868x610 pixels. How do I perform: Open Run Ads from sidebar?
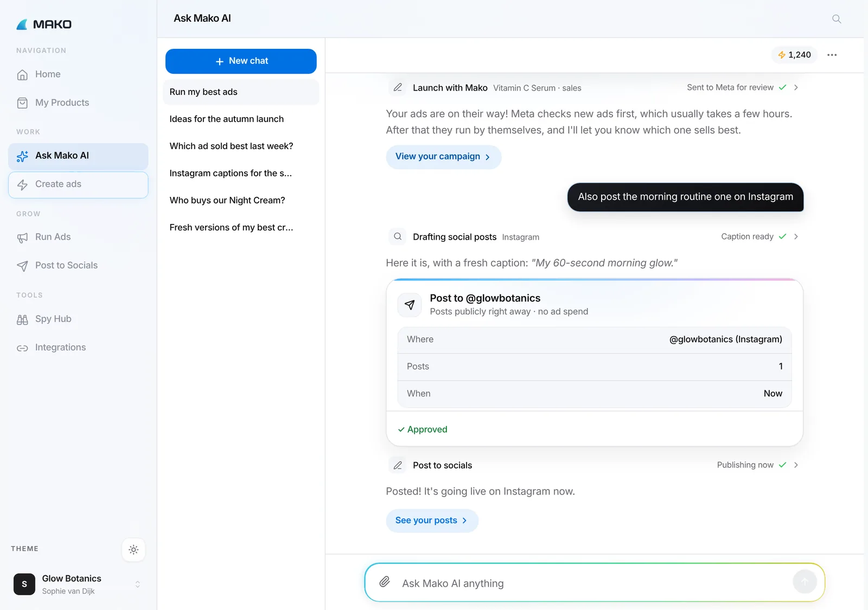point(78,237)
